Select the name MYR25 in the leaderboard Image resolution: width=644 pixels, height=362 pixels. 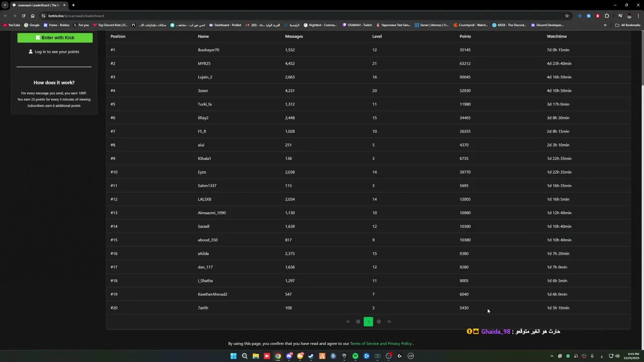204,63
